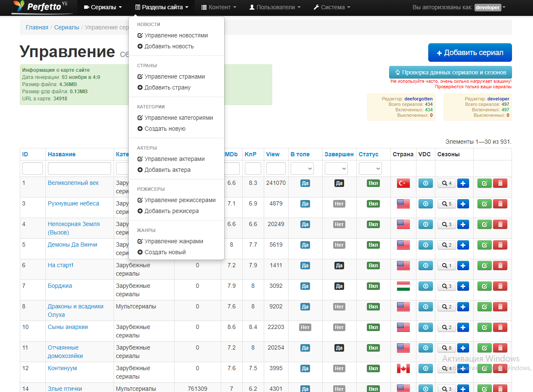The height and width of the screenshot is (392, 533).
Task: Add a season to Демоны Да Винчи
Action: tap(463, 245)
